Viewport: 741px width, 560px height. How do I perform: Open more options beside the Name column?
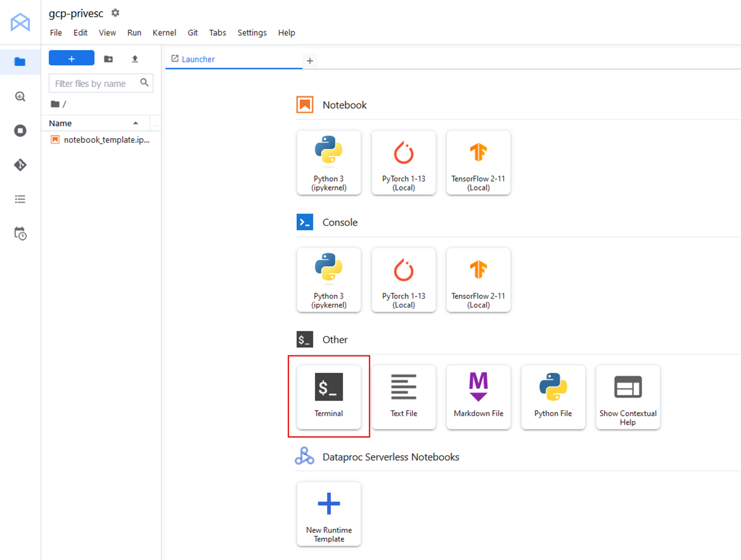155,123
